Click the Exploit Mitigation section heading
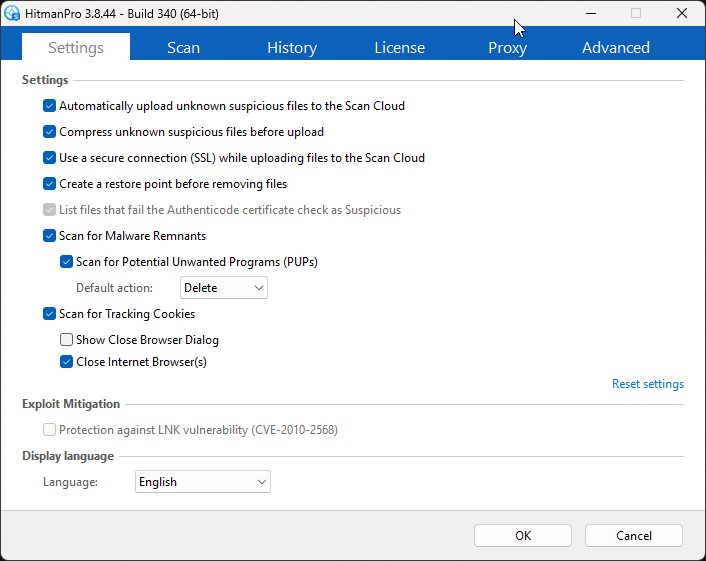The image size is (706, 561). coord(71,404)
